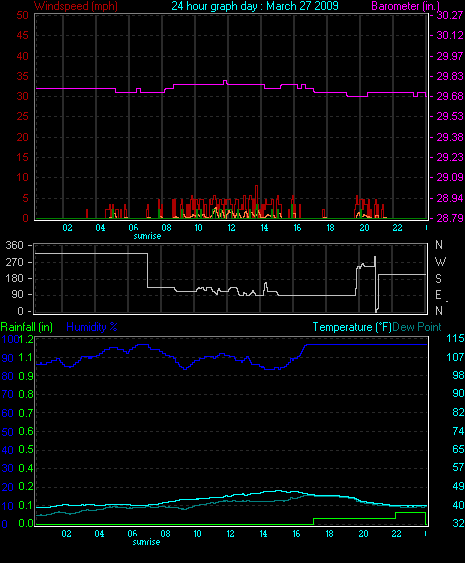Click the W compass direction label

[440, 262]
